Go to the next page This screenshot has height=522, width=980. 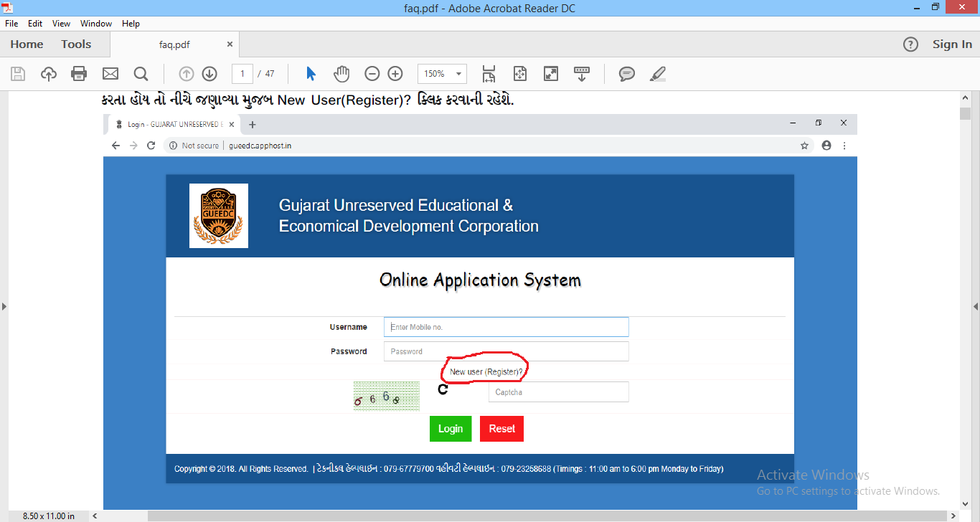(x=209, y=73)
